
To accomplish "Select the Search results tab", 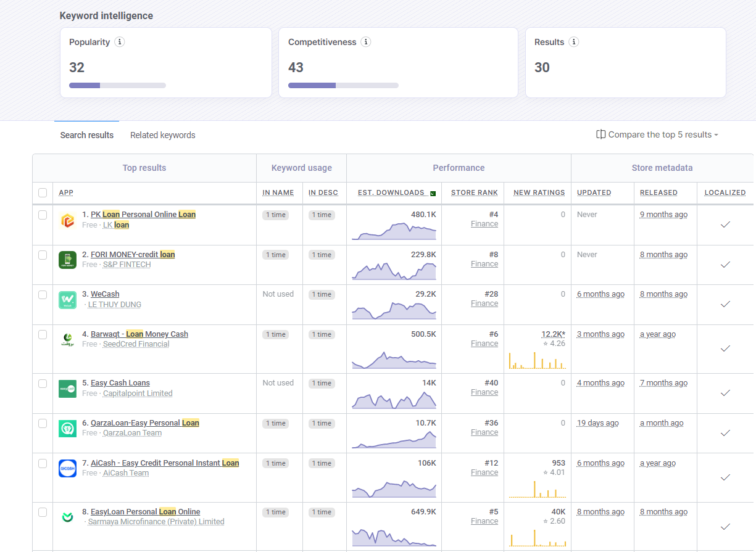I will click(86, 135).
